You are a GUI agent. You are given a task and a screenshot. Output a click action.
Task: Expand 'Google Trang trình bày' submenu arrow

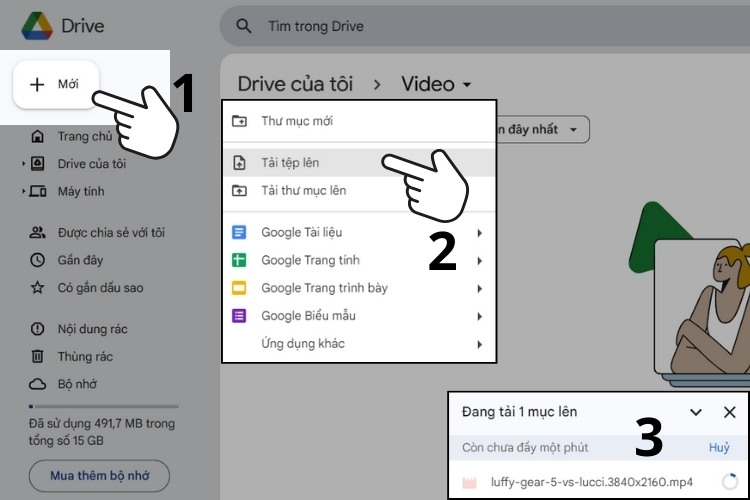pyautogui.click(x=480, y=289)
